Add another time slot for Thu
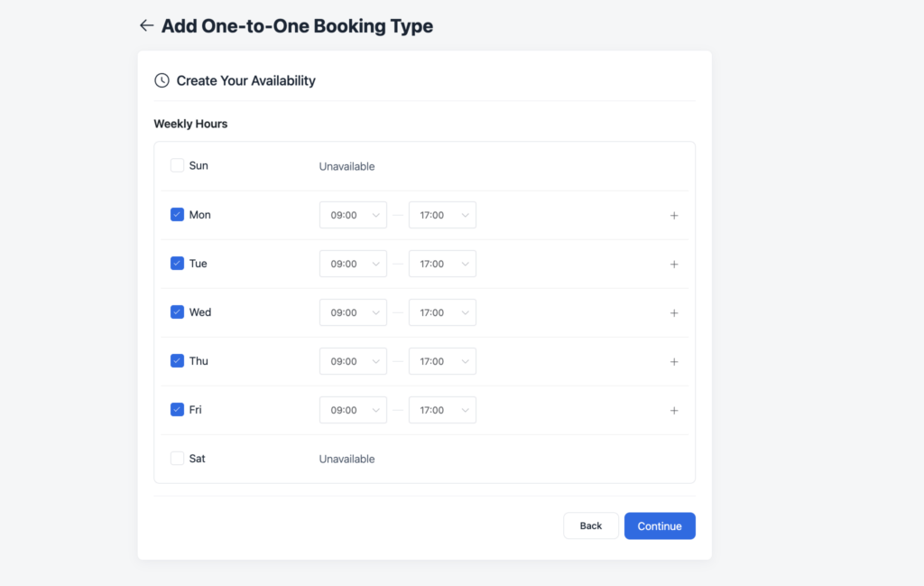Viewport: 924px width, 586px height. 674,361
